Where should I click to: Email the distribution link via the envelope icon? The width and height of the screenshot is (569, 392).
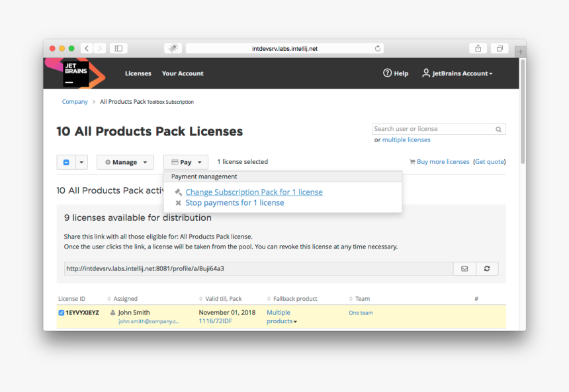click(464, 268)
